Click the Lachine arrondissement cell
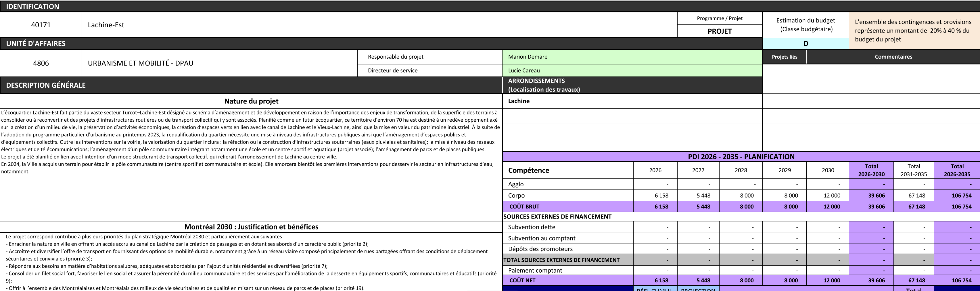 [632, 101]
